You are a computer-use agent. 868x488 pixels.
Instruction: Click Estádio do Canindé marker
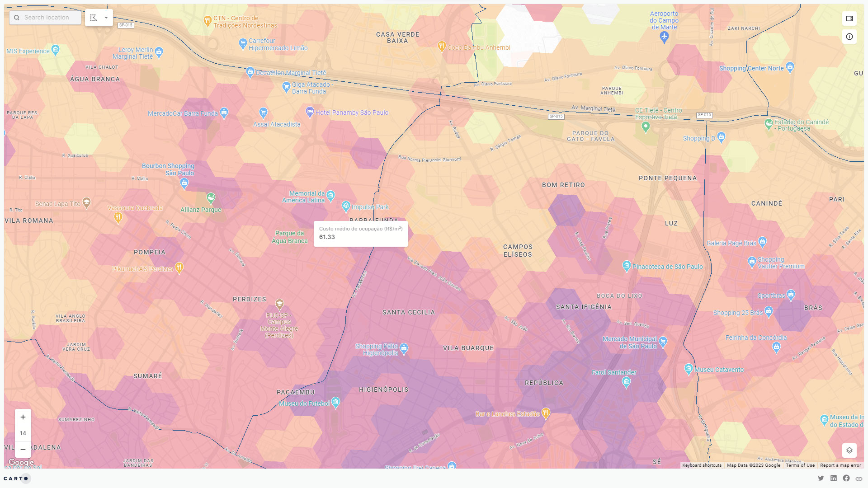click(x=769, y=124)
